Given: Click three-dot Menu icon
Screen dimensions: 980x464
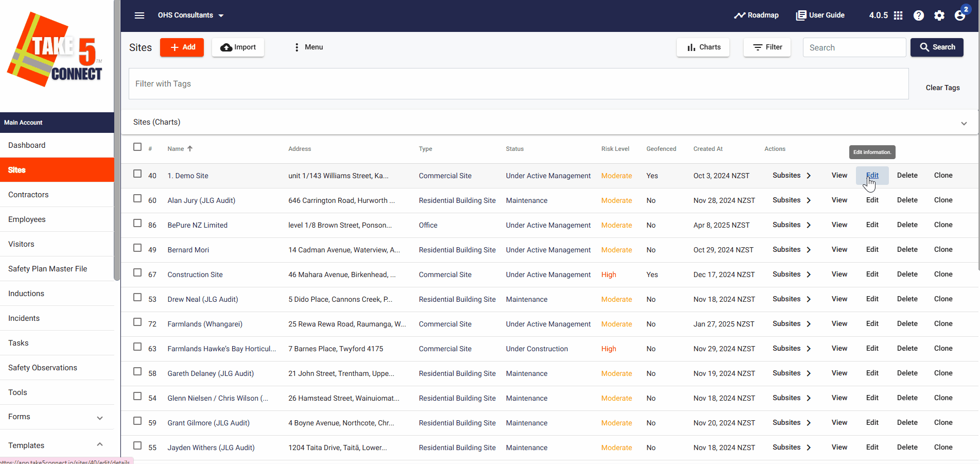Looking at the screenshot, I should [296, 47].
